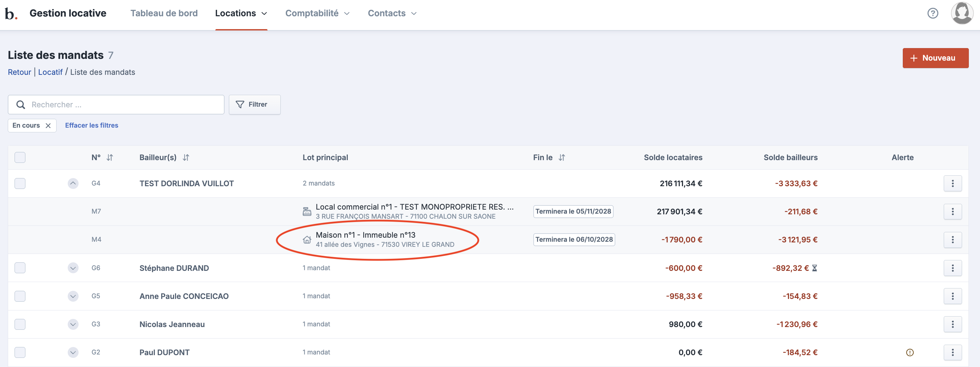Open the Contacts menu
Viewport: 980px width, 367px height.
coord(392,13)
